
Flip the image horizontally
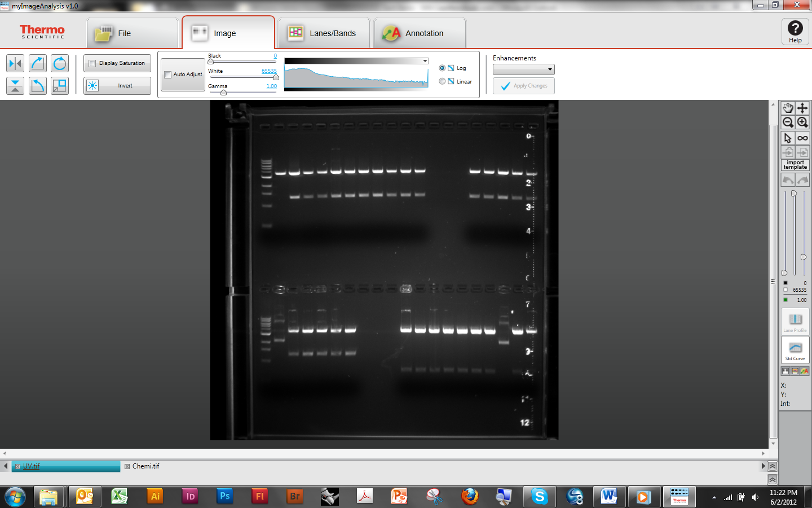(x=15, y=63)
